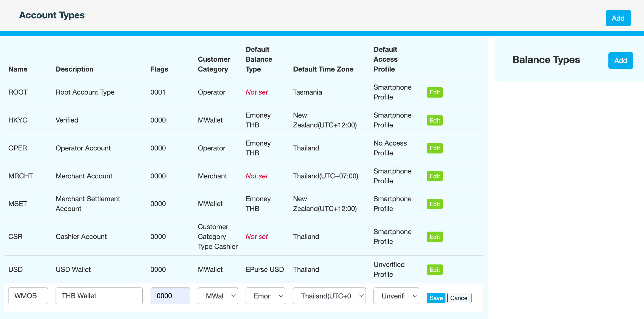Click Add button for Balance Types
The image size is (644, 319).
point(620,61)
